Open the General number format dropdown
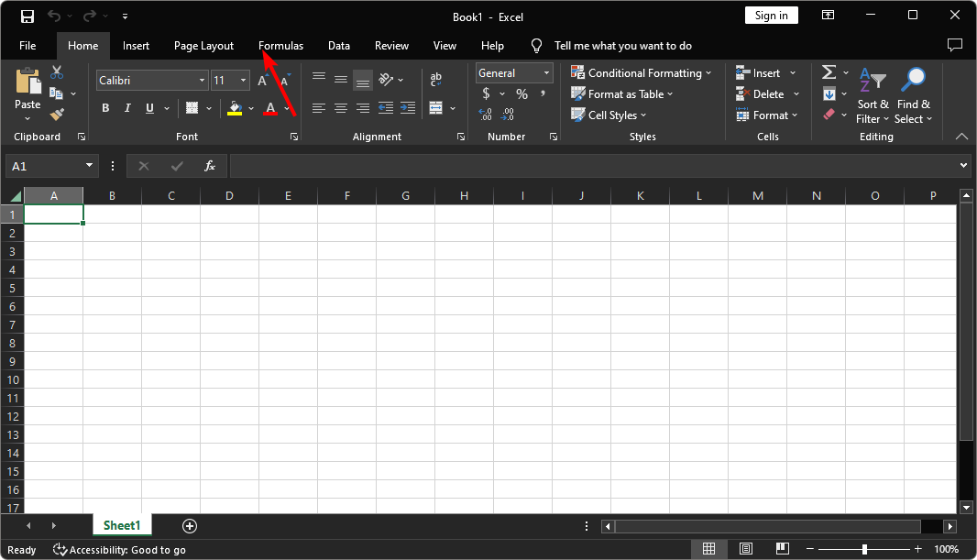 pyautogui.click(x=546, y=73)
